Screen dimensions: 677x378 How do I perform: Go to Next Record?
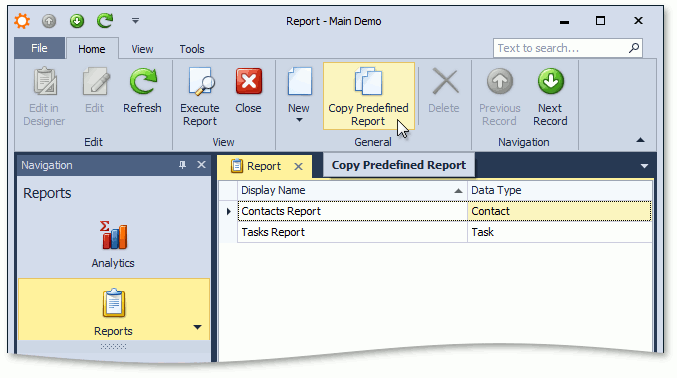click(550, 97)
